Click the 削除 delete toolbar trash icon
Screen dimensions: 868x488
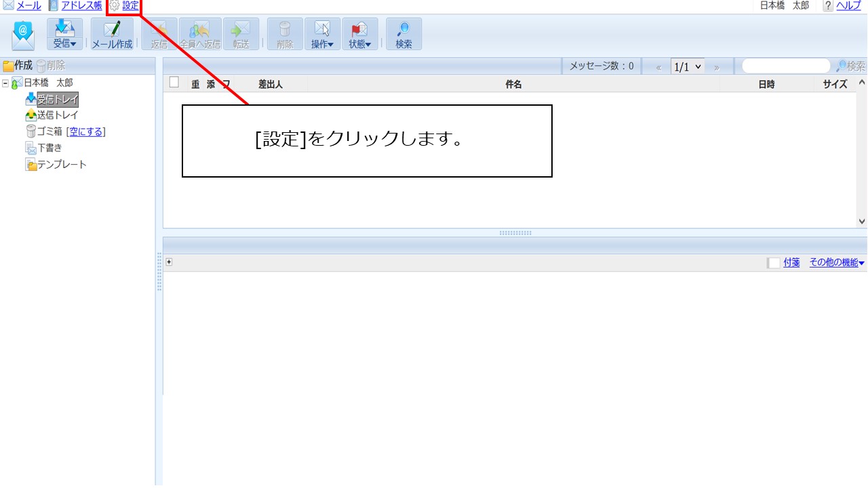pyautogui.click(x=285, y=34)
